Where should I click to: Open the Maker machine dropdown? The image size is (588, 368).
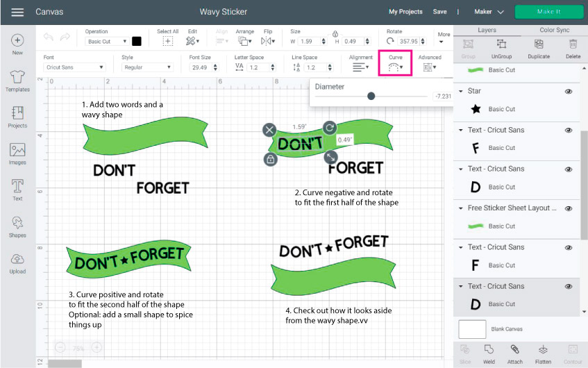coord(489,12)
